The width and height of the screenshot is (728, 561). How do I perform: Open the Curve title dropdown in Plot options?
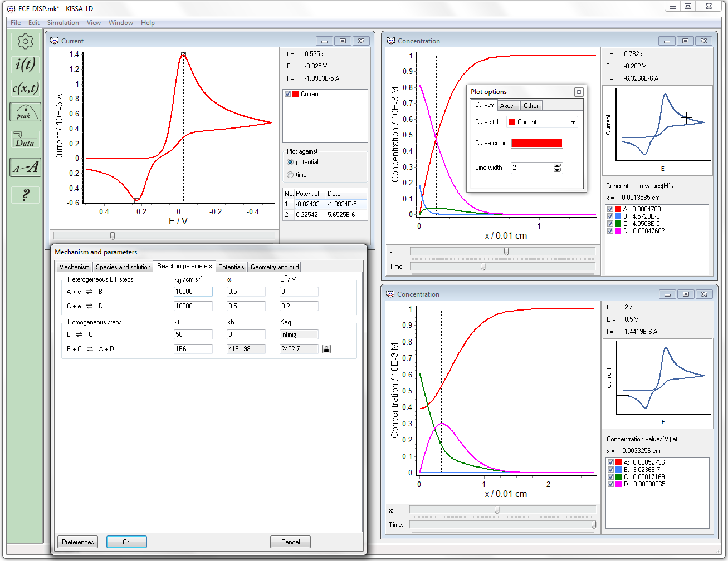tap(574, 122)
